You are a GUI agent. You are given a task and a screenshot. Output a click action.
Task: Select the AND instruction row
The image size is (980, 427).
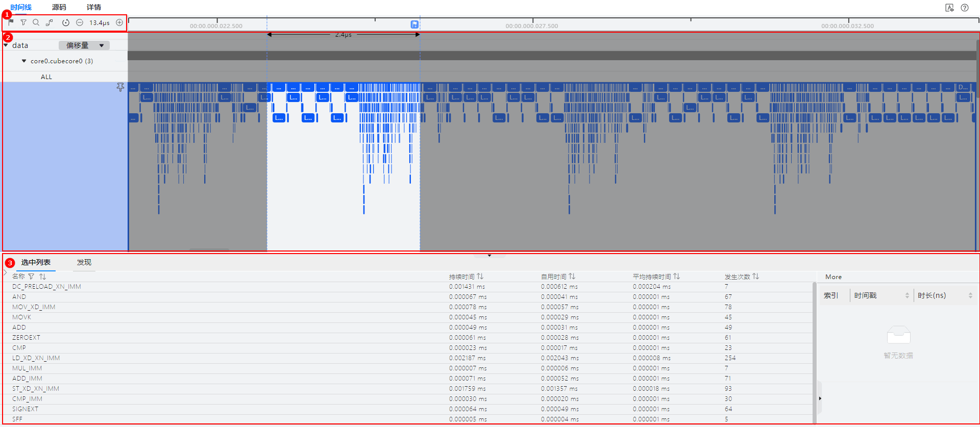[x=407, y=297]
